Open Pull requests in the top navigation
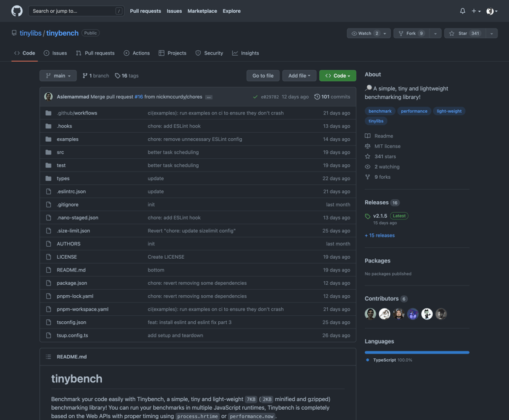This screenshot has height=420, width=509. pyautogui.click(x=145, y=11)
